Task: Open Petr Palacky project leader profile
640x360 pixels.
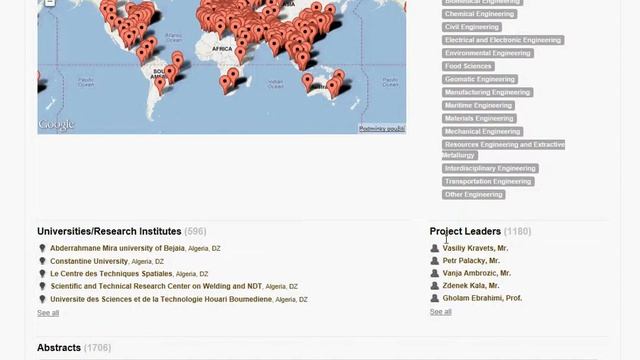Action: [x=471, y=260]
